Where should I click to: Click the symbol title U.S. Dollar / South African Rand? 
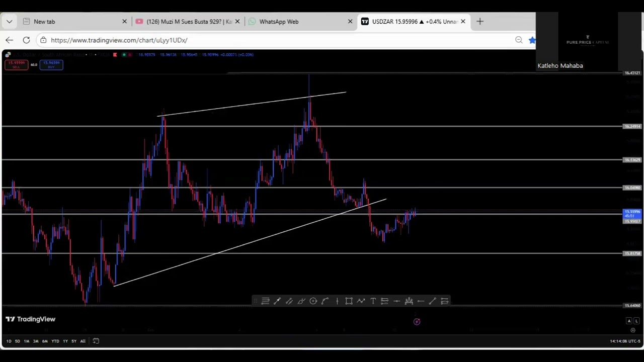49,54
